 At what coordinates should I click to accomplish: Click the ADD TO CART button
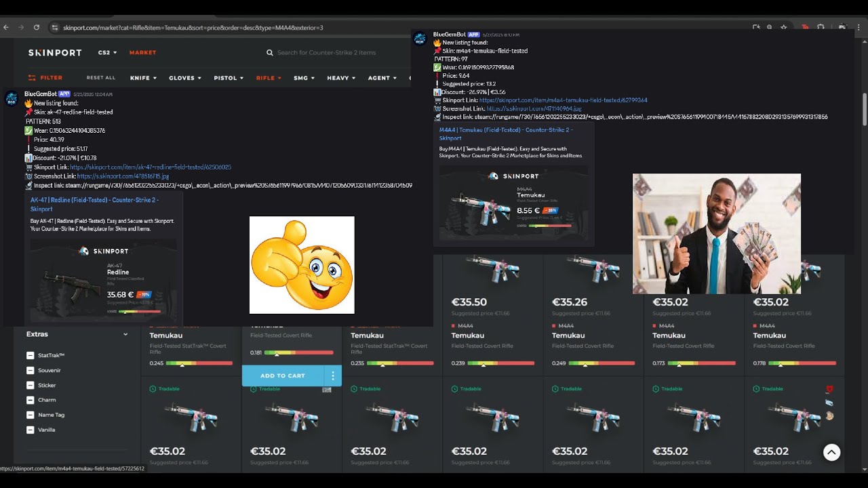(x=283, y=375)
